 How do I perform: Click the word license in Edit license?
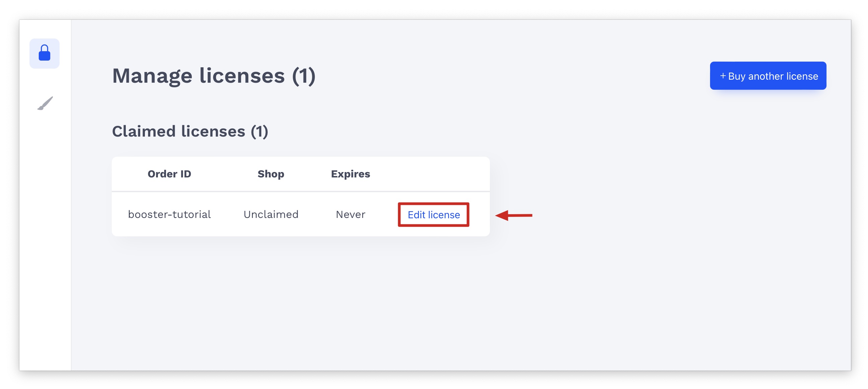[444, 215]
